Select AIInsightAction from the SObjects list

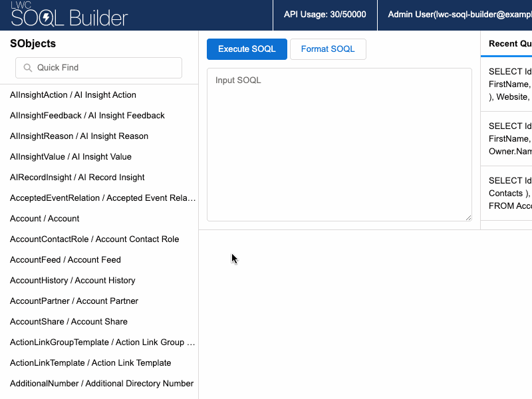72,94
